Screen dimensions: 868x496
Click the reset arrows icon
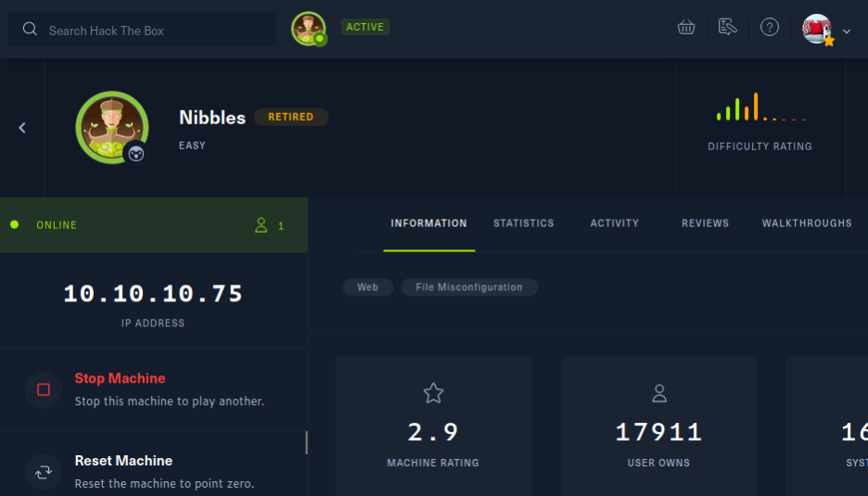44,472
